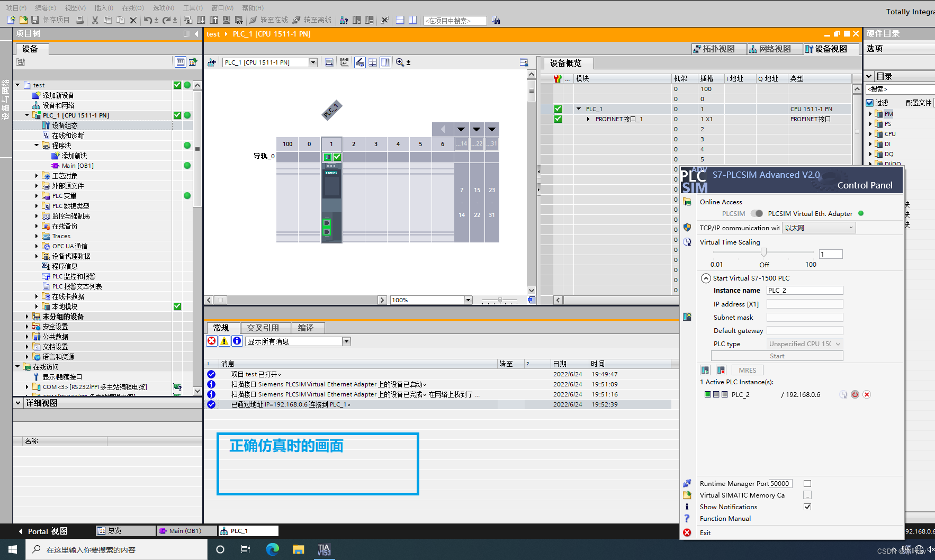The height and width of the screenshot is (560, 935).
Task: Remove PLC_2 instance with X icon
Action: point(867,395)
